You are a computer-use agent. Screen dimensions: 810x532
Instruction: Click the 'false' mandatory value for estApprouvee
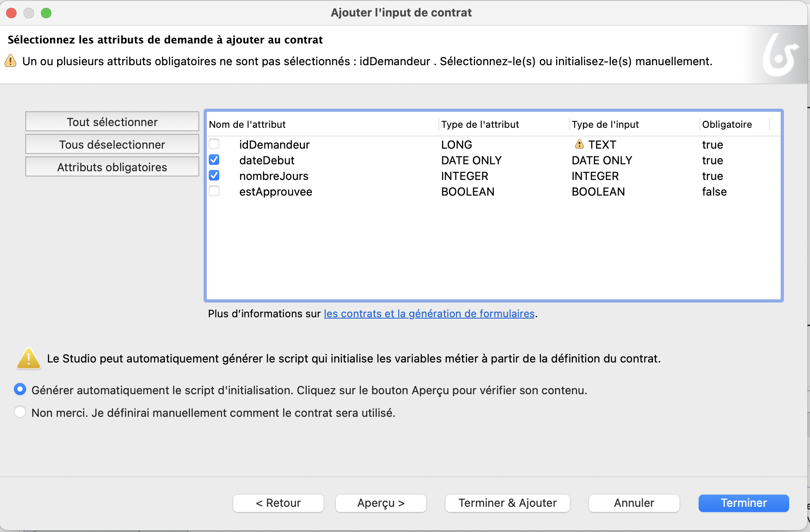(714, 191)
